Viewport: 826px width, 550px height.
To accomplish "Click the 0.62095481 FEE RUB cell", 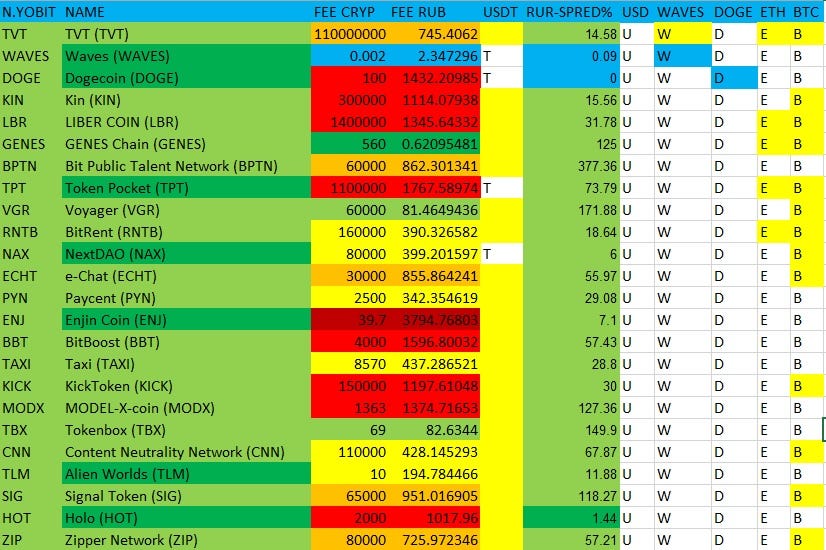I will pos(434,144).
